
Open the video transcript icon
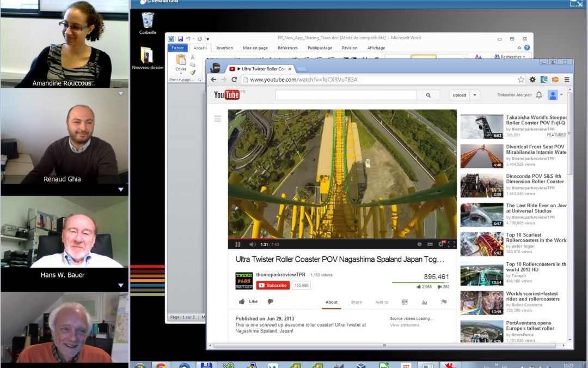[405, 302]
